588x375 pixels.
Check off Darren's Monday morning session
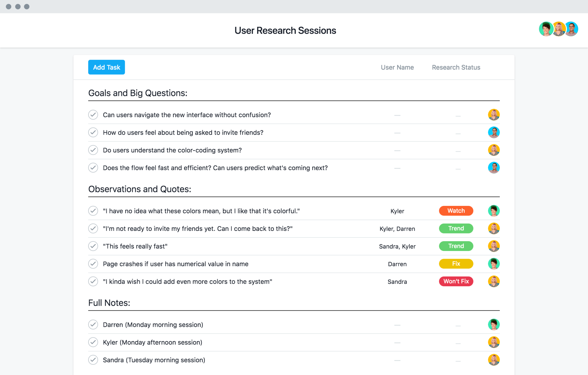click(93, 324)
